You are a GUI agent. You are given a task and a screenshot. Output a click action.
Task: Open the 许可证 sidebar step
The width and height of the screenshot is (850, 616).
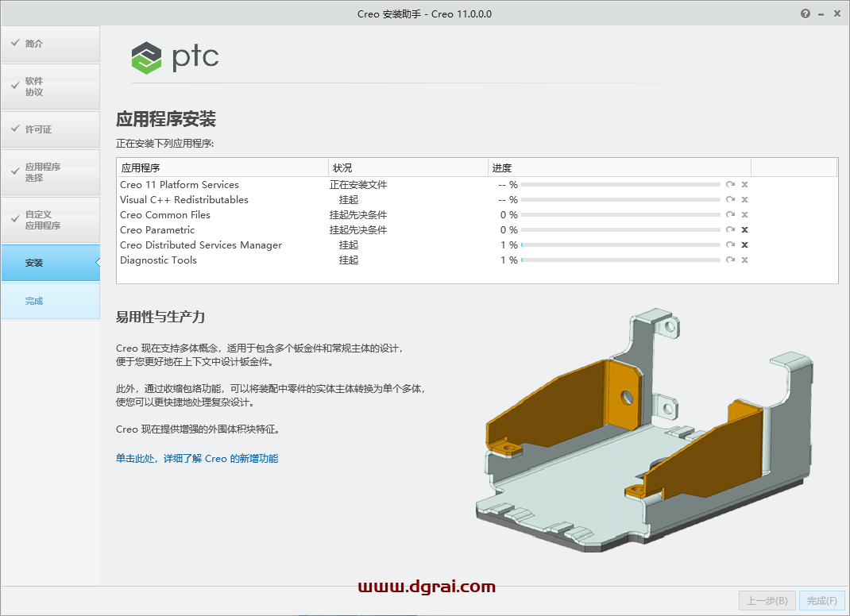point(50,129)
